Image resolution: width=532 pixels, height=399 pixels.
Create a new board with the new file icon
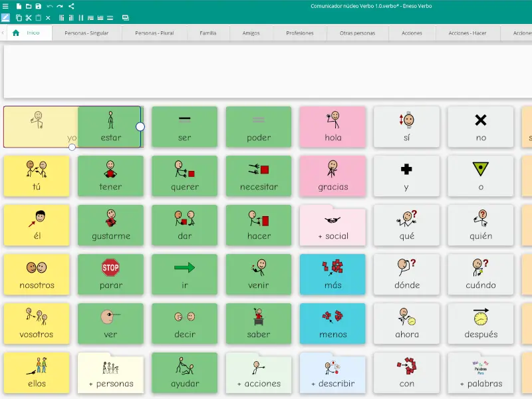[x=19, y=6]
